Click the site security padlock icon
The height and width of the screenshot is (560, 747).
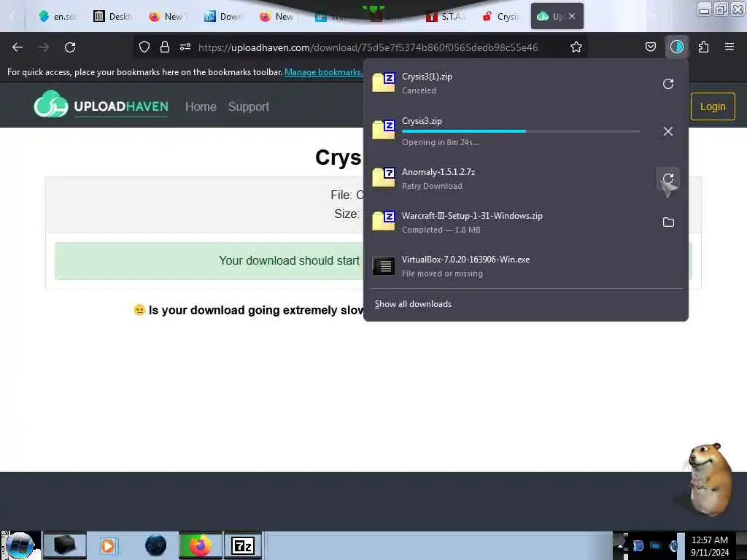[x=165, y=47]
